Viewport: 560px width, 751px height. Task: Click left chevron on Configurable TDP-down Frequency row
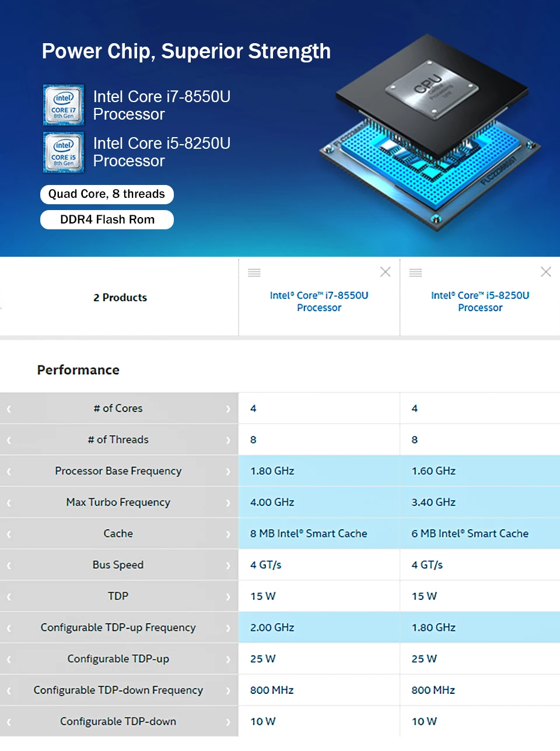pyautogui.click(x=9, y=691)
